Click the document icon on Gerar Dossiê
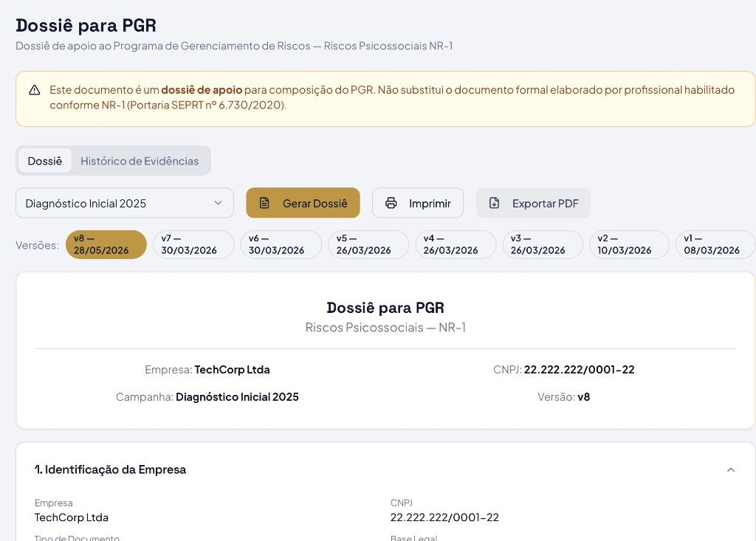This screenshot has height=541, width=756. tap(264, 203)
